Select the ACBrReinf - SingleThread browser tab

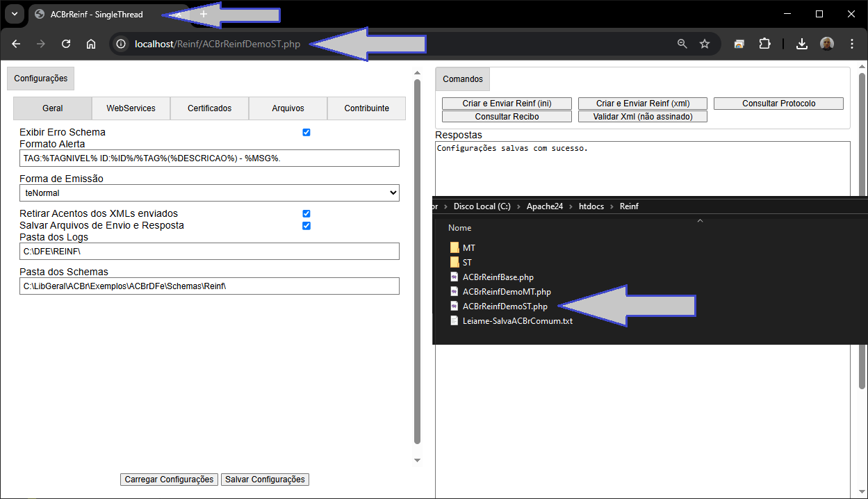point(97,14)
